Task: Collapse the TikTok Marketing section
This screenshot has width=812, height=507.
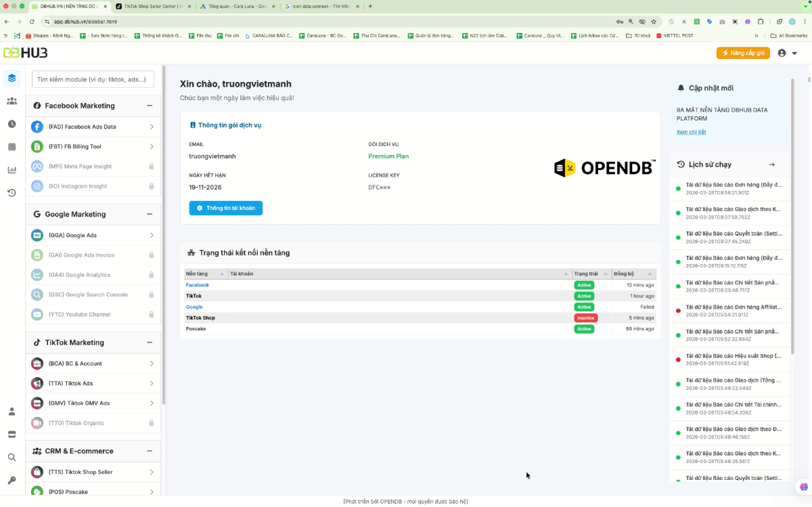Action: click(x=150, y=343)
